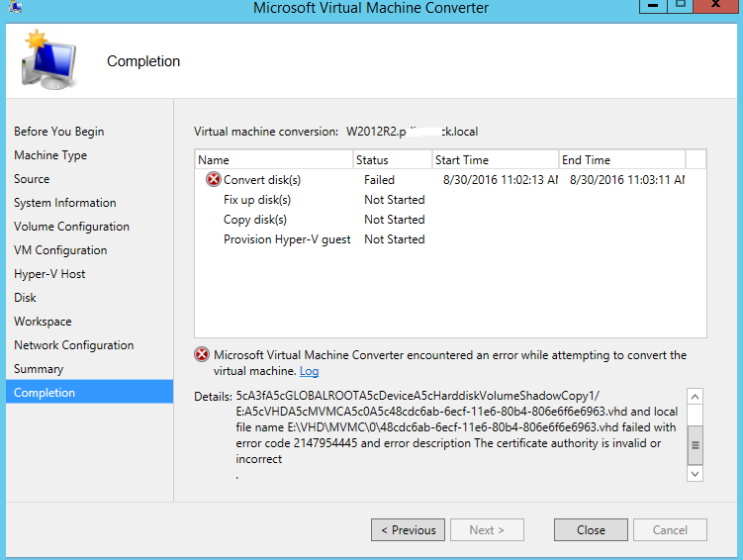Select the System Information step
This screenshot has width=743, height=560.
tap(65, 202)
